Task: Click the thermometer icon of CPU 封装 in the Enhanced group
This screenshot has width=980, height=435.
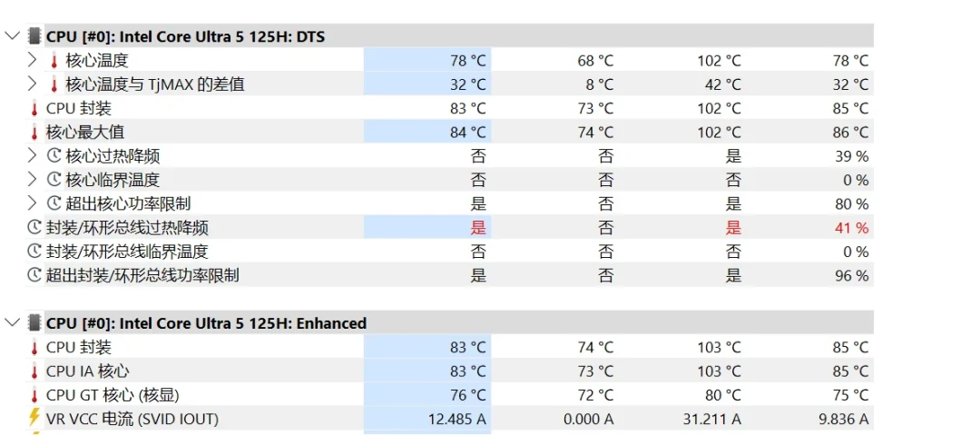Action: (x=34, y=347)
